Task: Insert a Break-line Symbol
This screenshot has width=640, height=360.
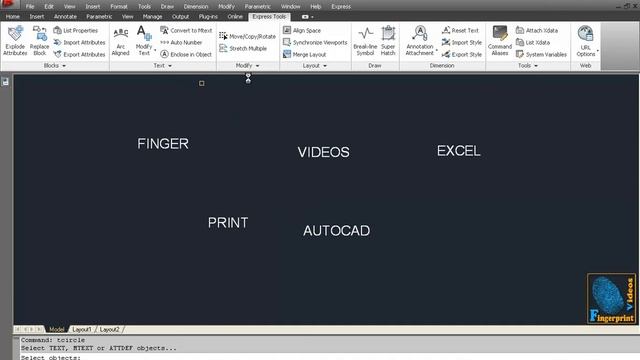Action: tap(365, 40)
